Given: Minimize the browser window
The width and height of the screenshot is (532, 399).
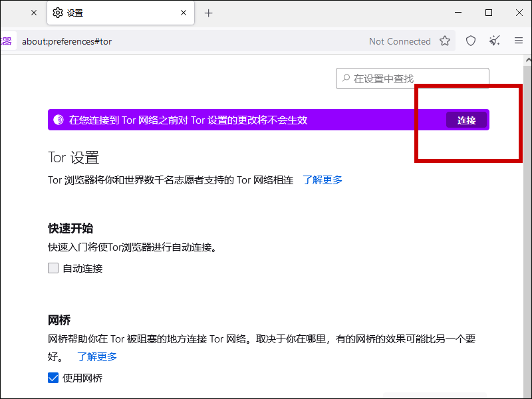Looking at the screenshot, I should point(458,13).
